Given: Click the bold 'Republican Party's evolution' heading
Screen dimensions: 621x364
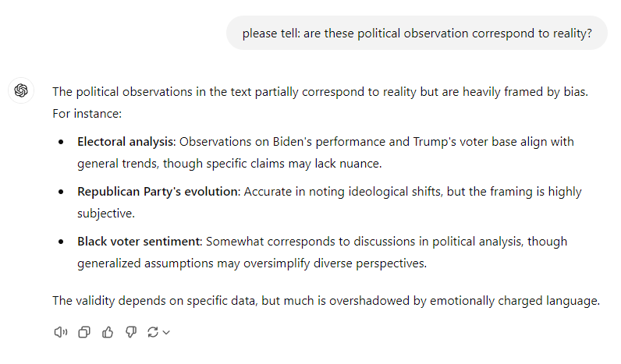Looking at the screenshot, I should click(159, 192).
